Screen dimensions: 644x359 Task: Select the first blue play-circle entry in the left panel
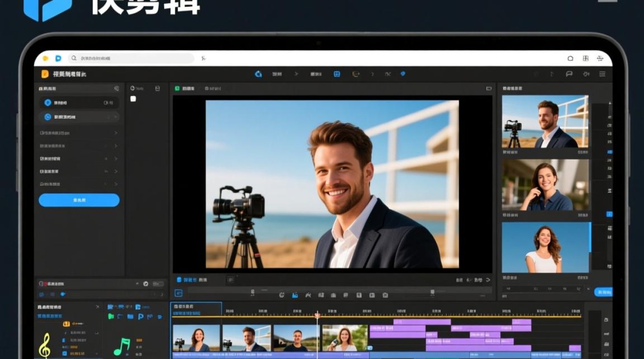pyautogui.click(x=79, y=102)
